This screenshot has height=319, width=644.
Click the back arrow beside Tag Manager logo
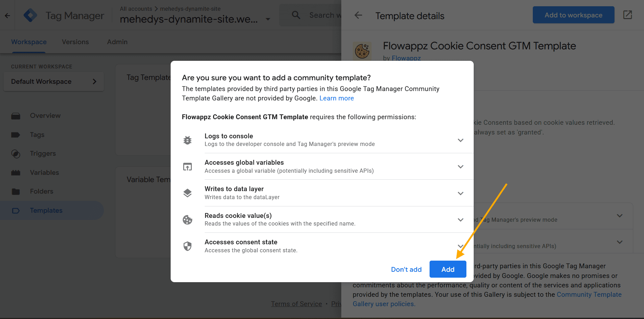tap(7, 16)
